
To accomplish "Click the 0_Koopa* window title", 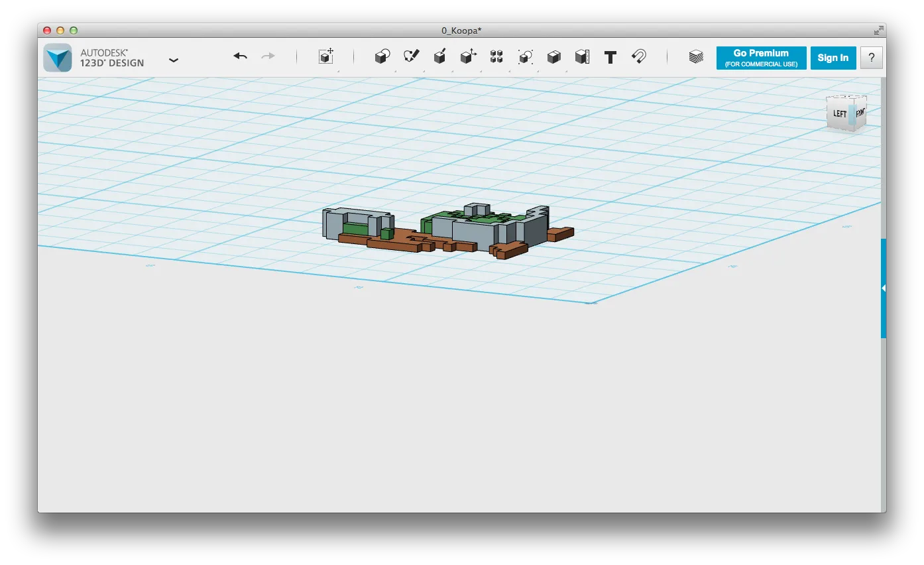I will (461, 31).
